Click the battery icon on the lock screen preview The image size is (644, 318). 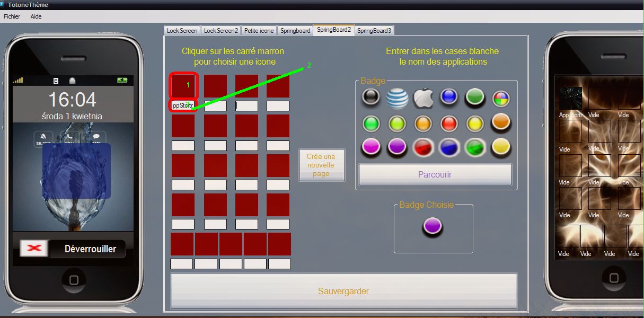click(x=123, y=81)
